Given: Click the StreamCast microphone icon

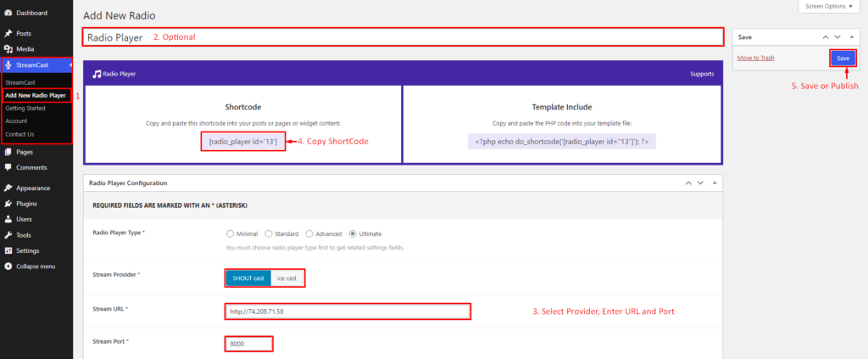Looking at the screenshot, I should (x=8, y=65).
